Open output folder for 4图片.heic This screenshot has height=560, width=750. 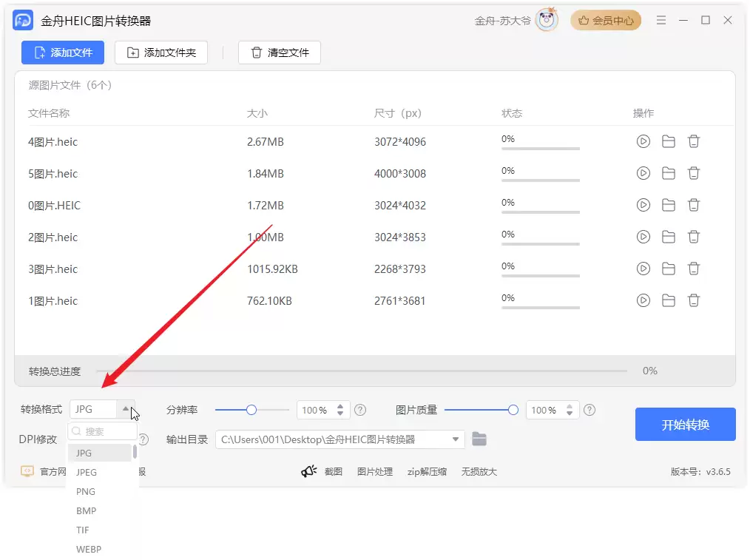coord(668,141)
